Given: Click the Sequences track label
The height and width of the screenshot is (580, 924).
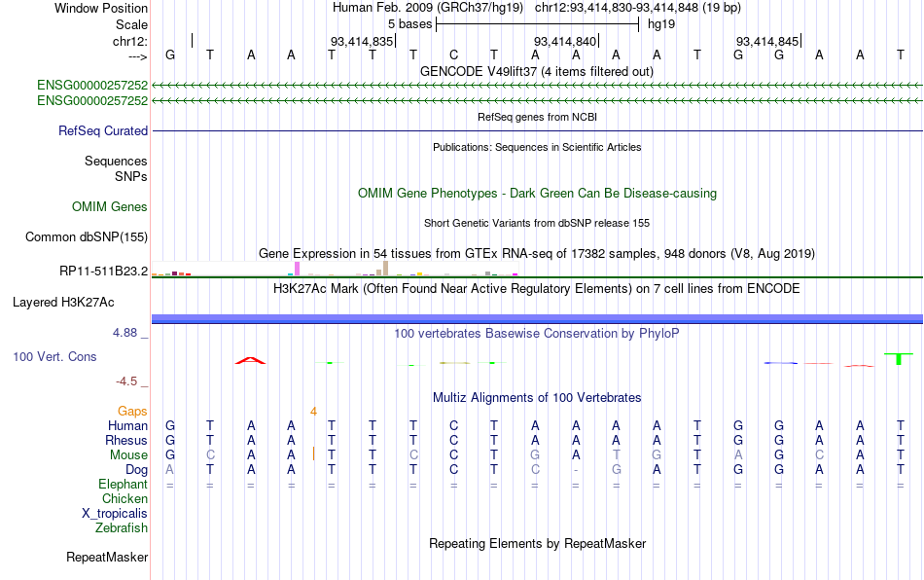Looking at the screenshot, I should tap(116, 161).
